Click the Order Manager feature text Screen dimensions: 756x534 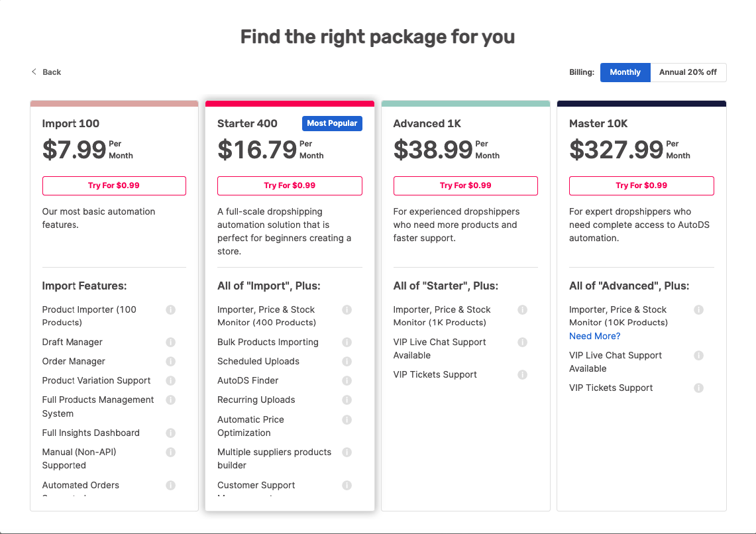pos(74,362)
